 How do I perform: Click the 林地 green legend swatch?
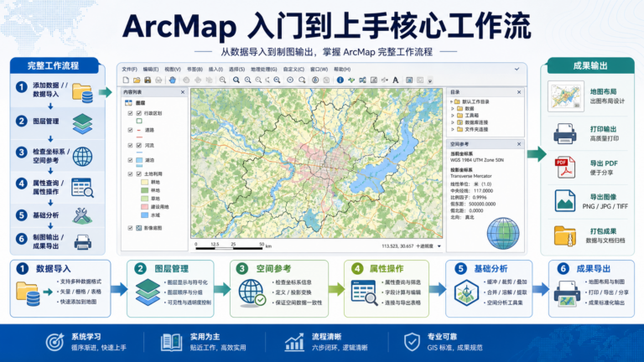(x=144, y=190)
